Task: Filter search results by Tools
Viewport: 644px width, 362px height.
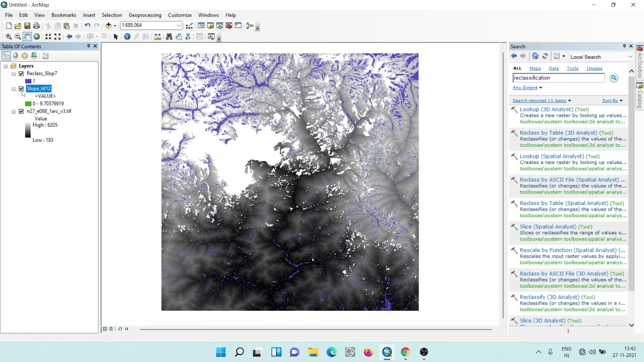Action: point(573,68)
